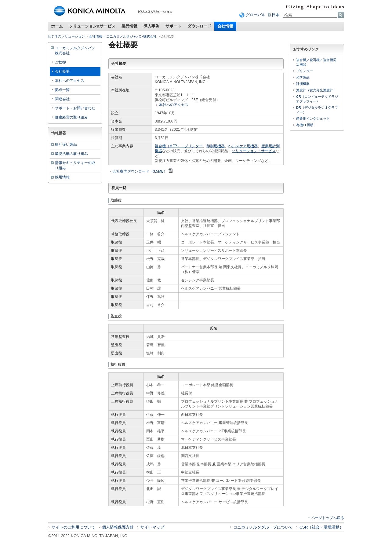This screenshot has height=538, width=392.
Task: Click ヘルスケア用機器 link
Action: [243, 146]
